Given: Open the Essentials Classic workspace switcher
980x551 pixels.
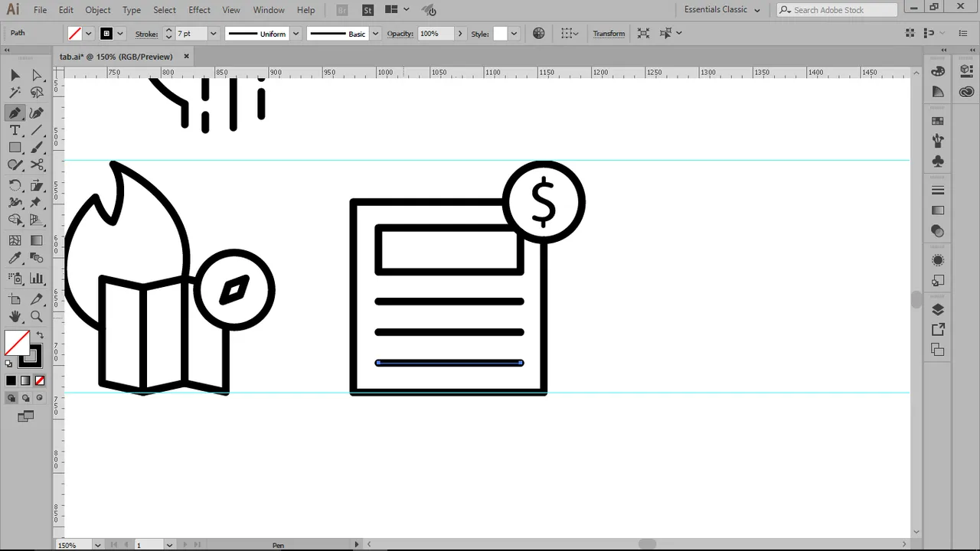Looking at the screenshot, I should [722, 10].
